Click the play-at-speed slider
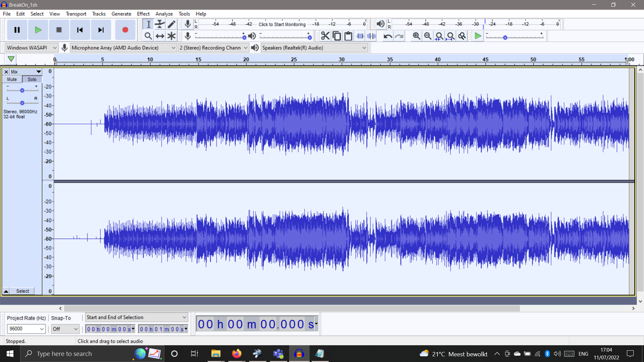Image resolution: width=644 pixels, height=362 pixels. click(515, 36)
